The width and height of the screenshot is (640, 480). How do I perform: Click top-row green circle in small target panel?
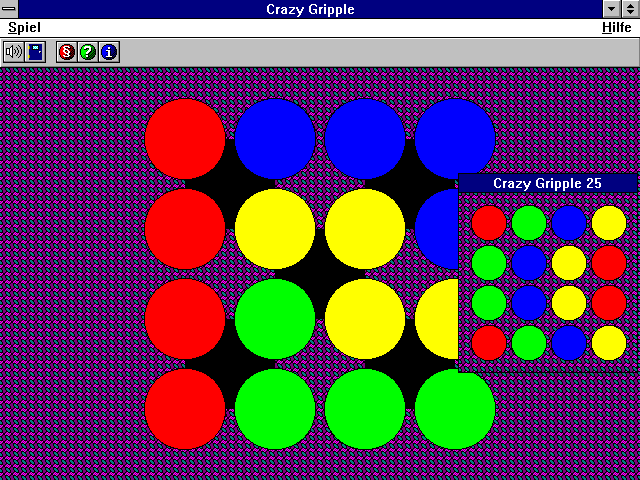coord(529,223)
